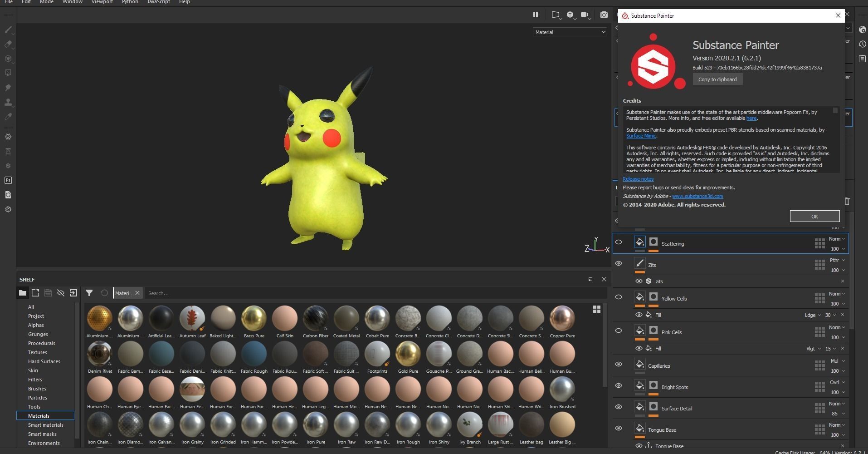Image resolution: width=868 pixels, height=454 pixels.
Task: Switch shelf thumbnails grid view size
Action: 597,309
